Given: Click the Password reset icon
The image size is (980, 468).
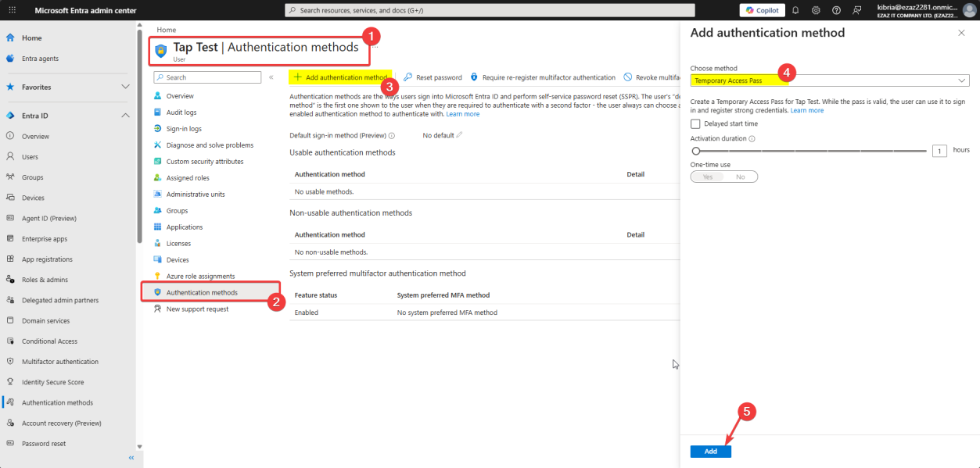Looking at the screenshot, I should point(10,444).
